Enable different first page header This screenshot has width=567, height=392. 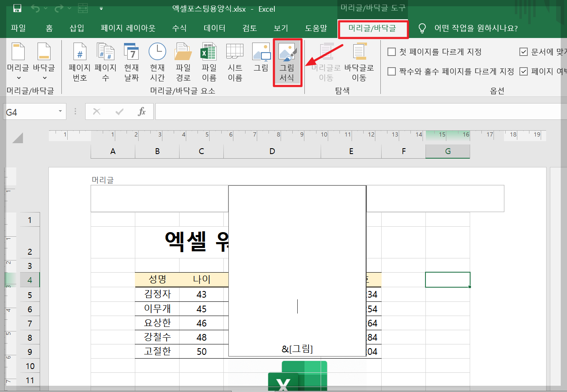point(391,52)
